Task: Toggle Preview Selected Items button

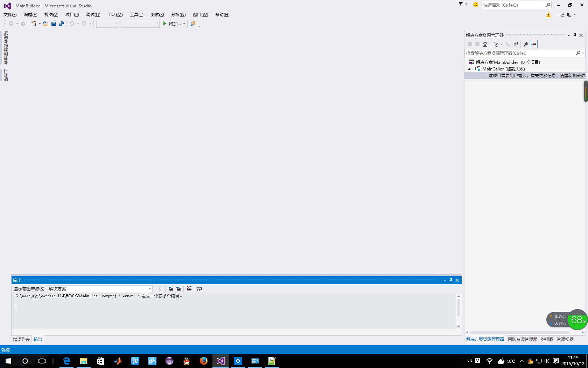Action: click(534, 44)
